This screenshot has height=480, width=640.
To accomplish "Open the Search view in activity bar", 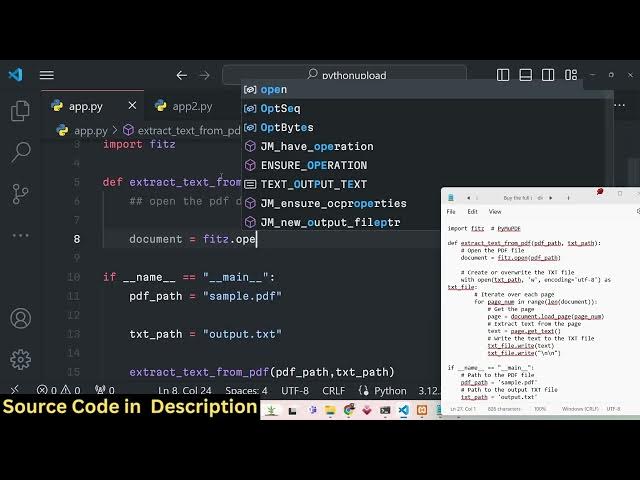I will click(x=20, y=152).
